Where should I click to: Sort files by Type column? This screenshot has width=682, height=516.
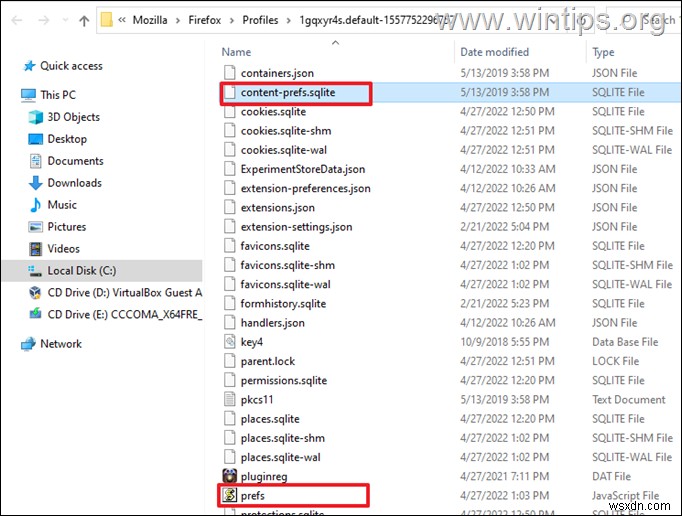[x=603, y=52]
